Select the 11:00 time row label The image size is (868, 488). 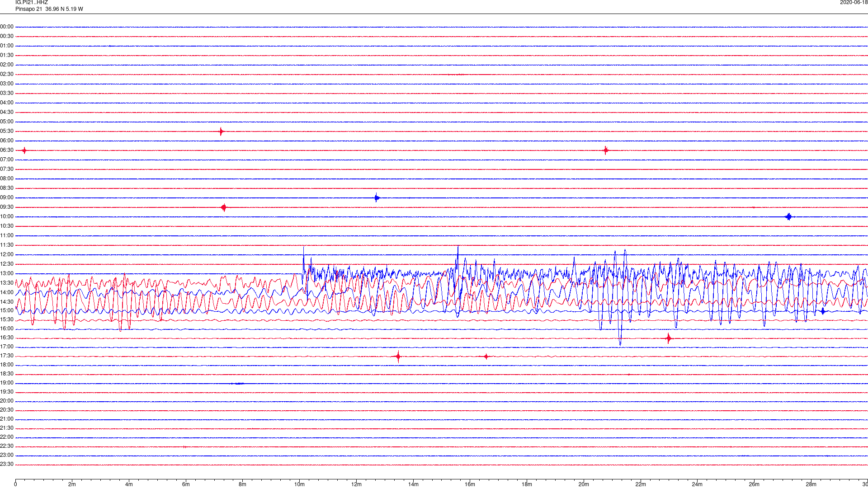point(7,235)
